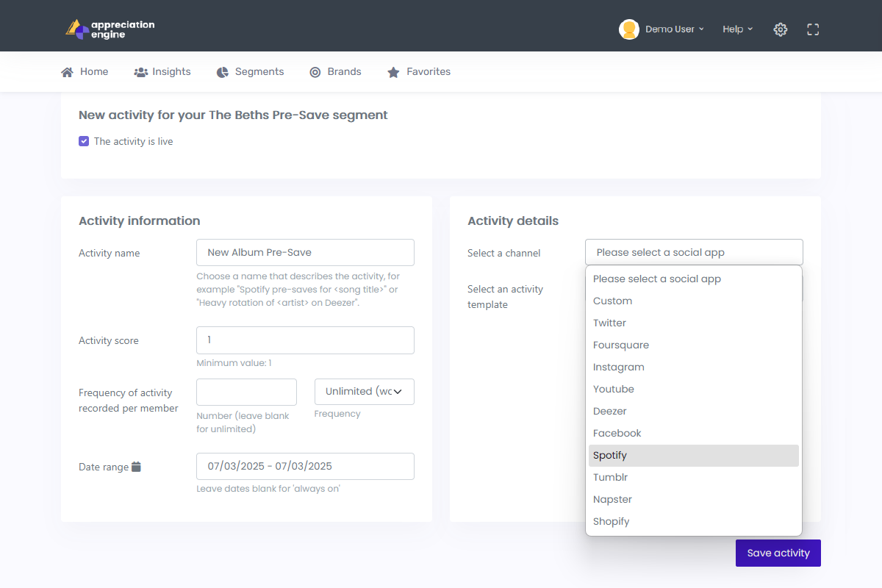Open the Unlimited frequency dropdown

[x=365, y=392]
